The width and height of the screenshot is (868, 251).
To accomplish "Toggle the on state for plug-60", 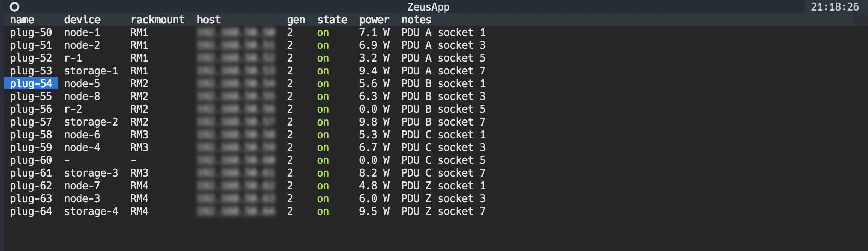I will 323,160.
